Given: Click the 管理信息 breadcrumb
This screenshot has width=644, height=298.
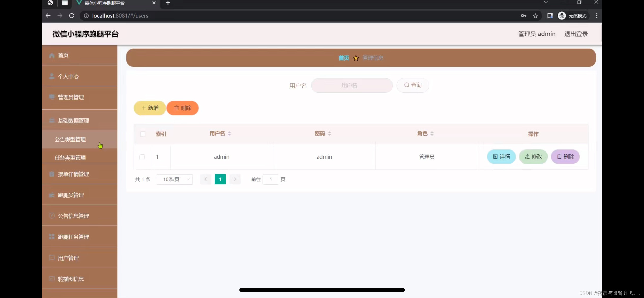Looking at the screenshot, I should [x=373, y=58].
